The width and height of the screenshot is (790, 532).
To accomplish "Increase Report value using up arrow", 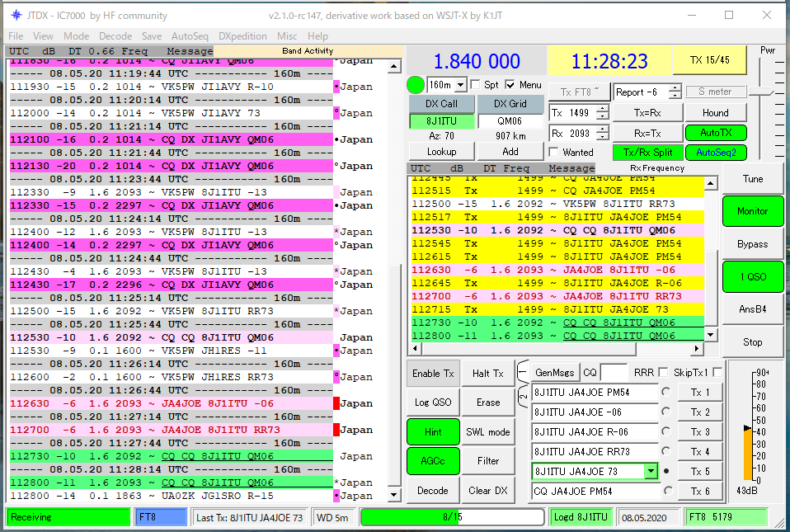I will (x=675, y=88).
